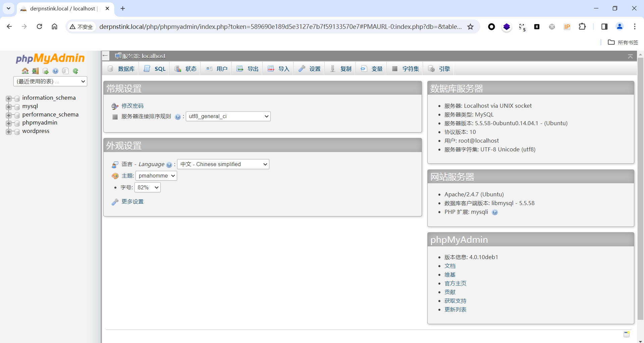The width and height of the screenshot is (644, 343).
Task: Open the utf8_general_ci collation dropdown
Action: point(228,116)
